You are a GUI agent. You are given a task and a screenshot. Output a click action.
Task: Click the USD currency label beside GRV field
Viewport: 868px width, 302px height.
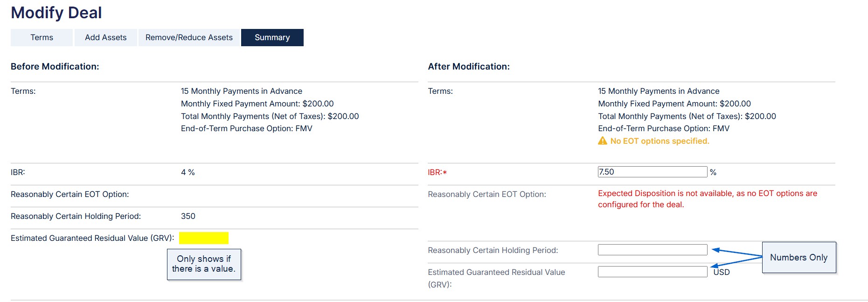point(722,272)
